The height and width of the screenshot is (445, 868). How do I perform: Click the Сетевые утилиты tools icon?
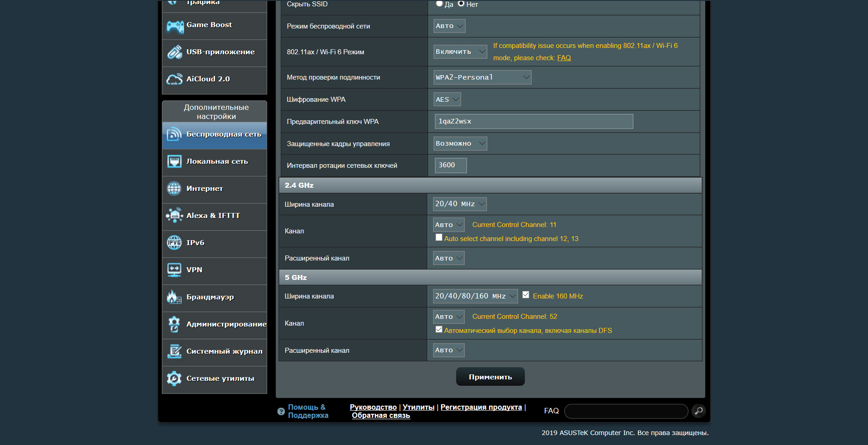tap(174, 379)
